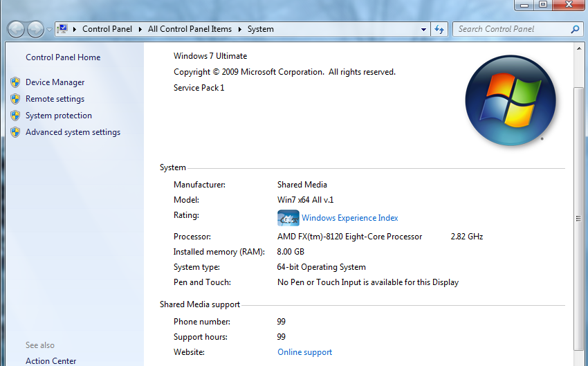Open the Windows Experience Index link

click(x=350, y=218)
